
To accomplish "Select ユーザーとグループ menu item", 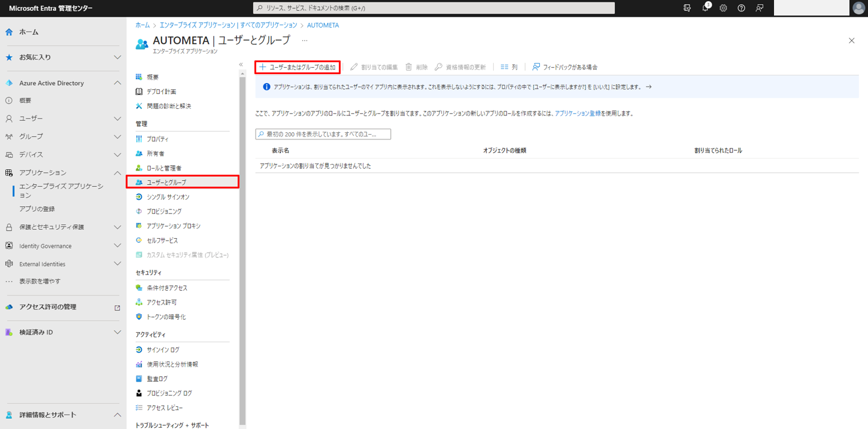I will pos(183,182).
